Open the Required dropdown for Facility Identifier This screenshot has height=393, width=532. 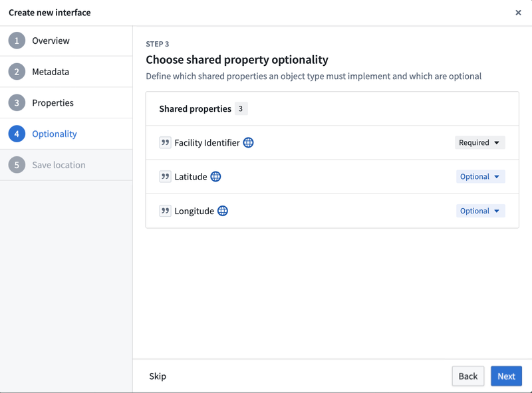[479, 143]
